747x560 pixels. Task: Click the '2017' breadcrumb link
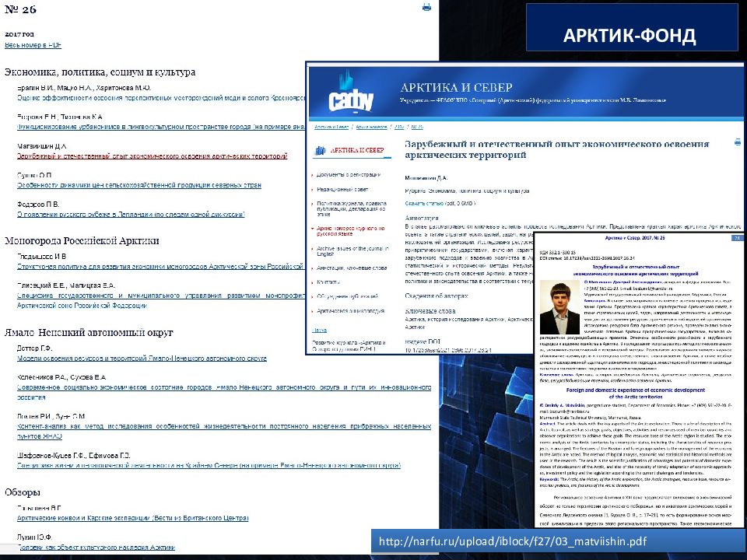[x=399, y=127]
